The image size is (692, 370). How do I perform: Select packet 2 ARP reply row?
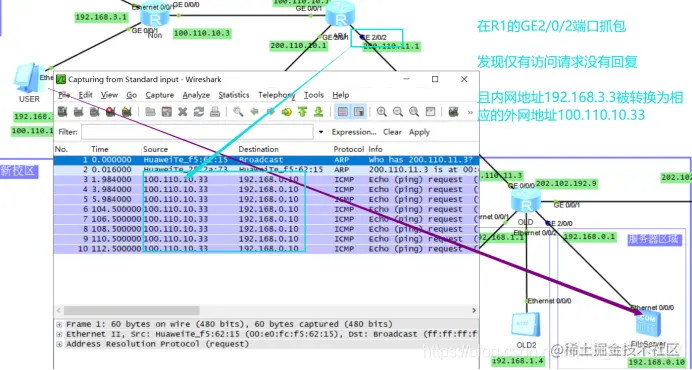pyautogui.click(x=266, y=170)
